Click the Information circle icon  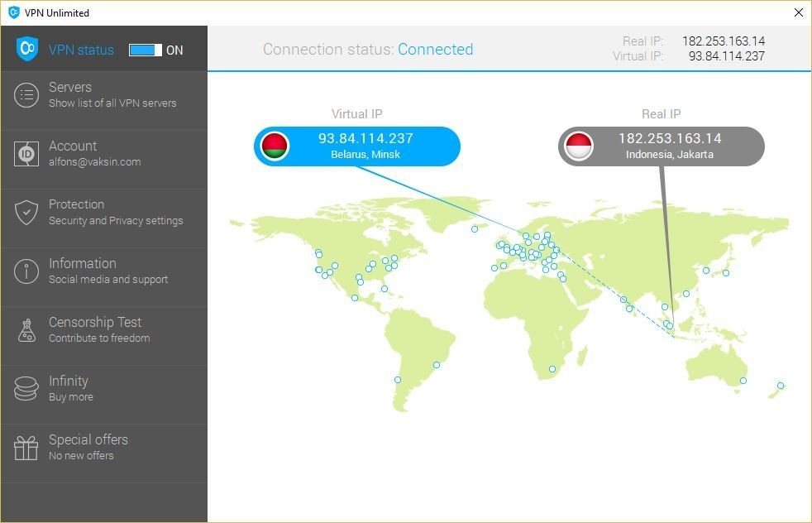[26, 271]
